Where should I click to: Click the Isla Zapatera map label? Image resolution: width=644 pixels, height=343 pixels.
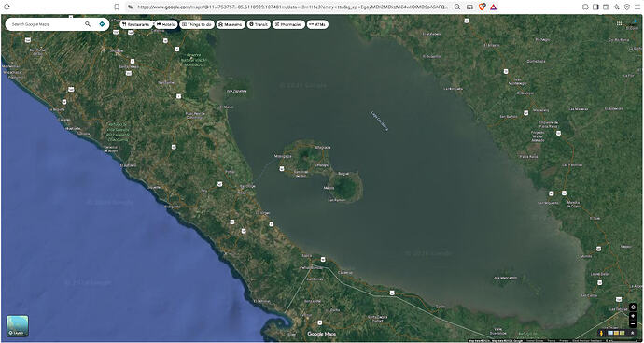click(236, 91)
